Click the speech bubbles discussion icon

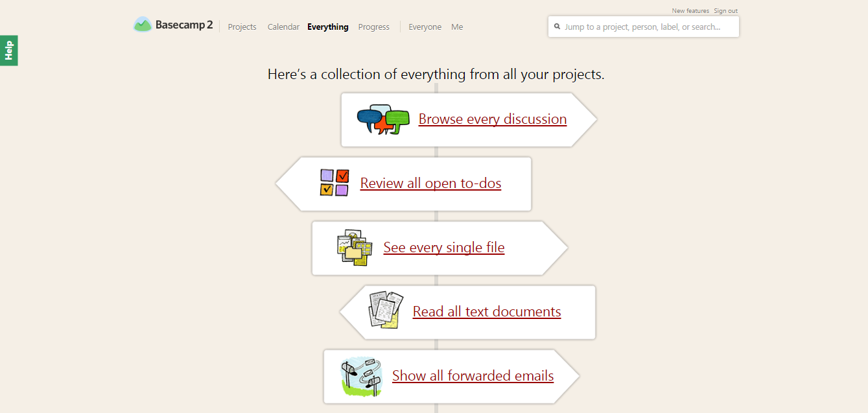383,119
